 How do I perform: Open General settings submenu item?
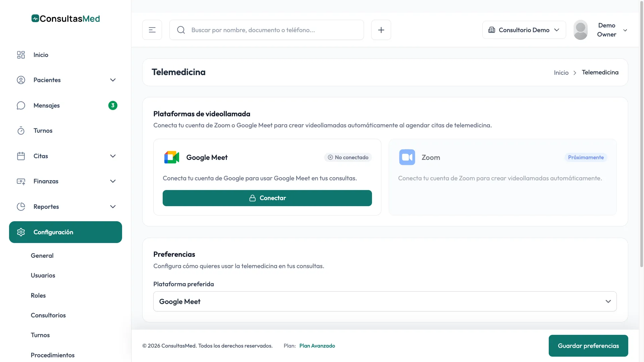tap(42, 255)
